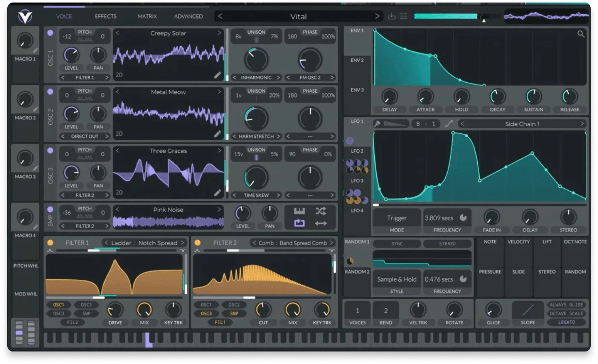Viewport: 598px width, 364px height.
Task: Click the next preset arrow beside Vital
Action: (x=377, y=16)
